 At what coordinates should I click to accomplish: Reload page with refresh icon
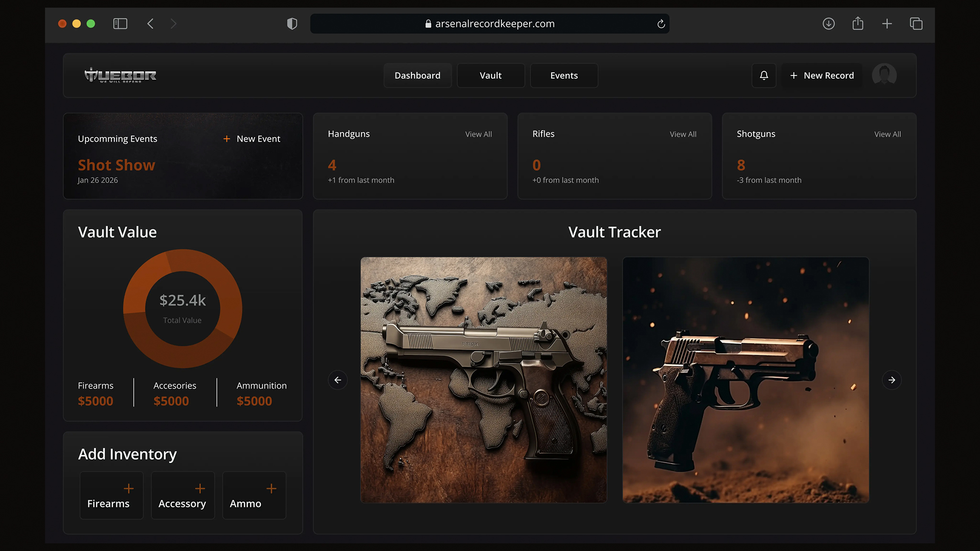[x=661, y=24]
